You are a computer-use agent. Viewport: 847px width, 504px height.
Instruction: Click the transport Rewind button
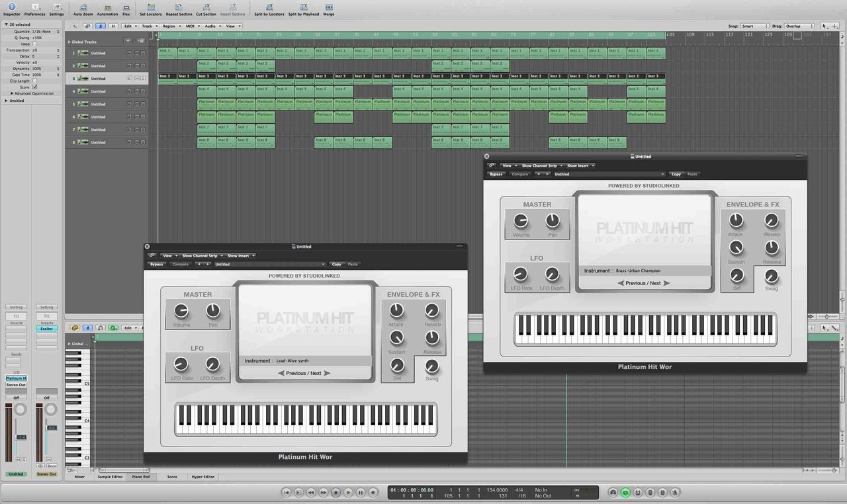coord(311,492)
